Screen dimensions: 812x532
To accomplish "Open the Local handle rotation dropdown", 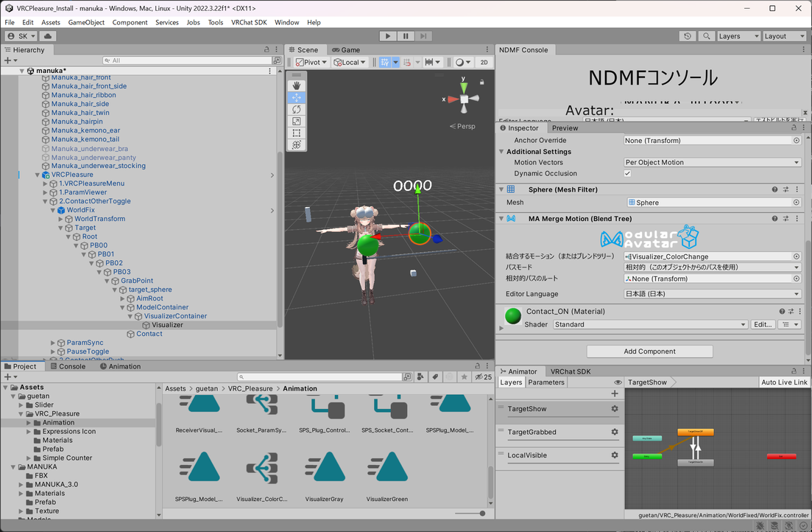I will click(350, 62).
